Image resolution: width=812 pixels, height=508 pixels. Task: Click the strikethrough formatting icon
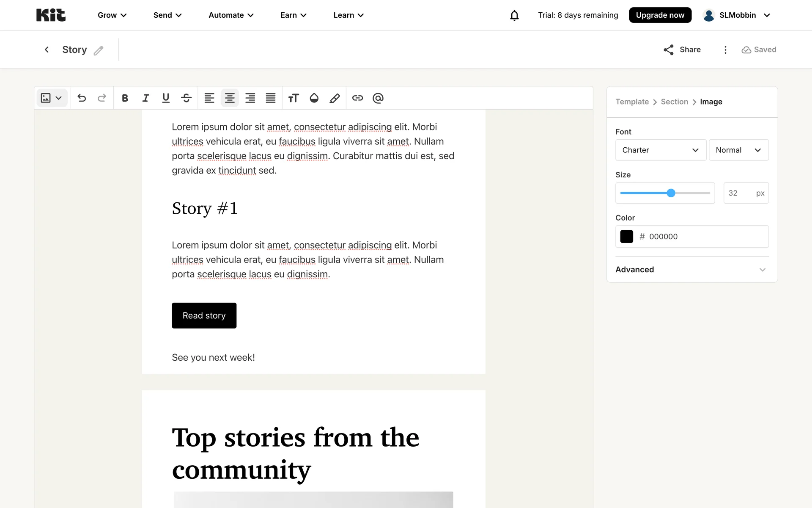[186, 98]
